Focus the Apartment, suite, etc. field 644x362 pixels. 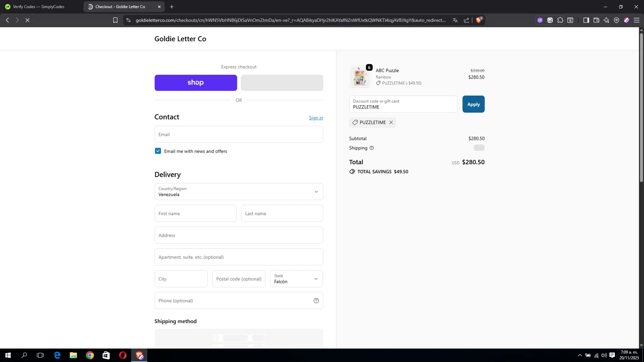click(239, 257)
